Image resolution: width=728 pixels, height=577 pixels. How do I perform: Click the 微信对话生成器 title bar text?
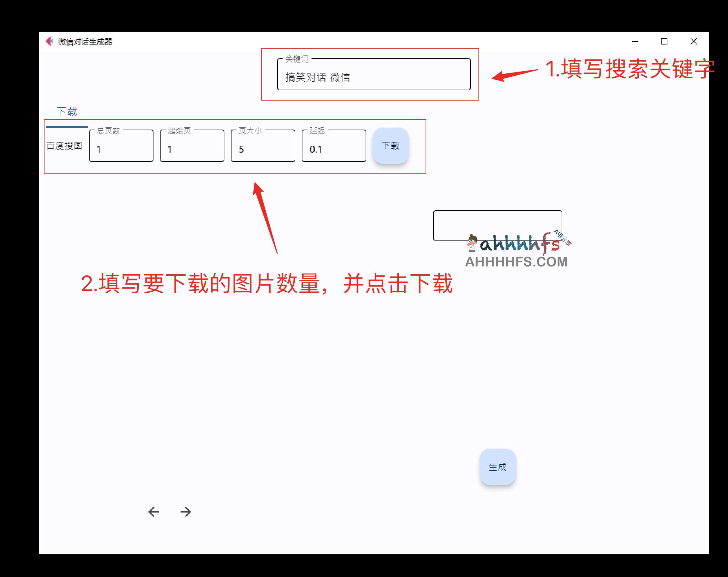(85, 42)
